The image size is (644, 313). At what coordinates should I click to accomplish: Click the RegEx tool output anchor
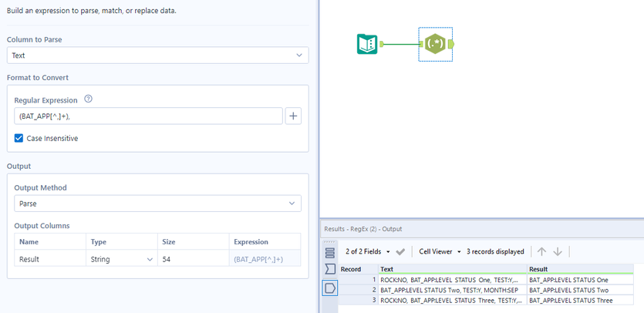coord(451,44)
